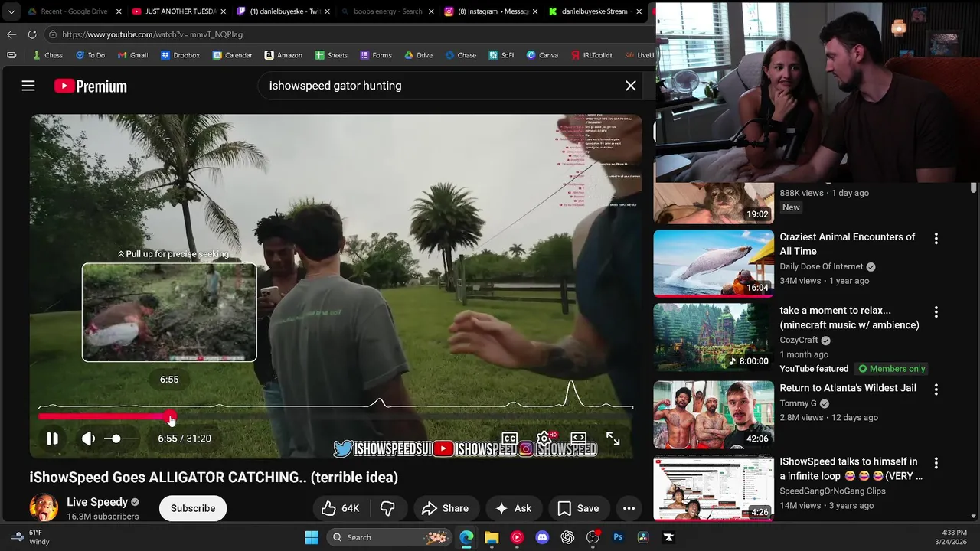Click the address bar URL

coord(152,34)
